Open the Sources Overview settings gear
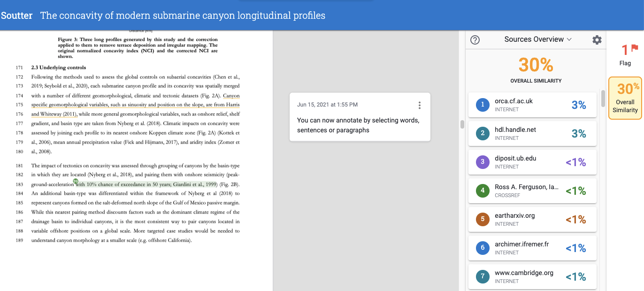 click(597, 40)
